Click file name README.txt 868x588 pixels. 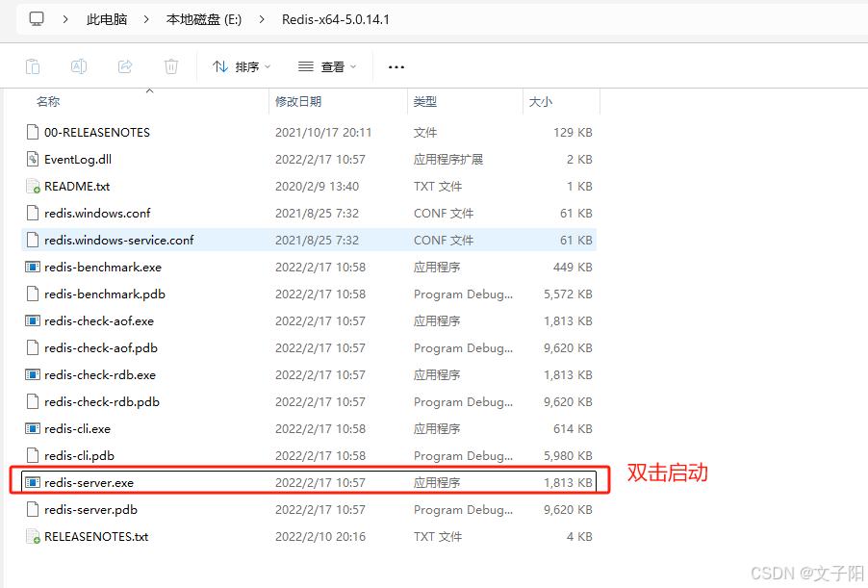click(x=77, y=187)
